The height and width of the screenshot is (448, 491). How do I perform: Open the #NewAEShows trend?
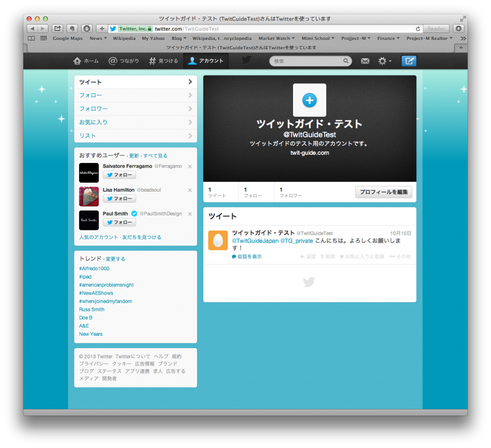96,293
